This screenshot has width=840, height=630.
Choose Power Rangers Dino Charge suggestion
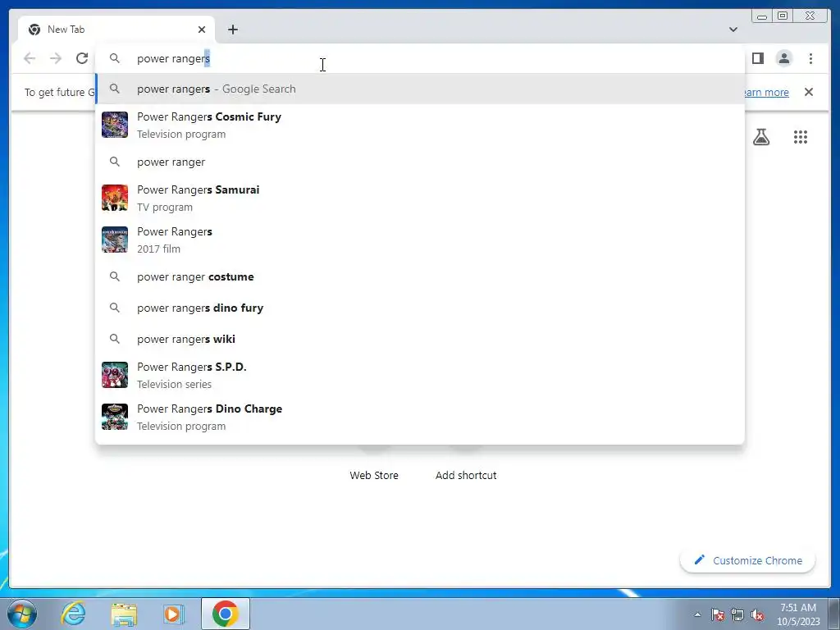pyautogui.click(x=420, y=417)
